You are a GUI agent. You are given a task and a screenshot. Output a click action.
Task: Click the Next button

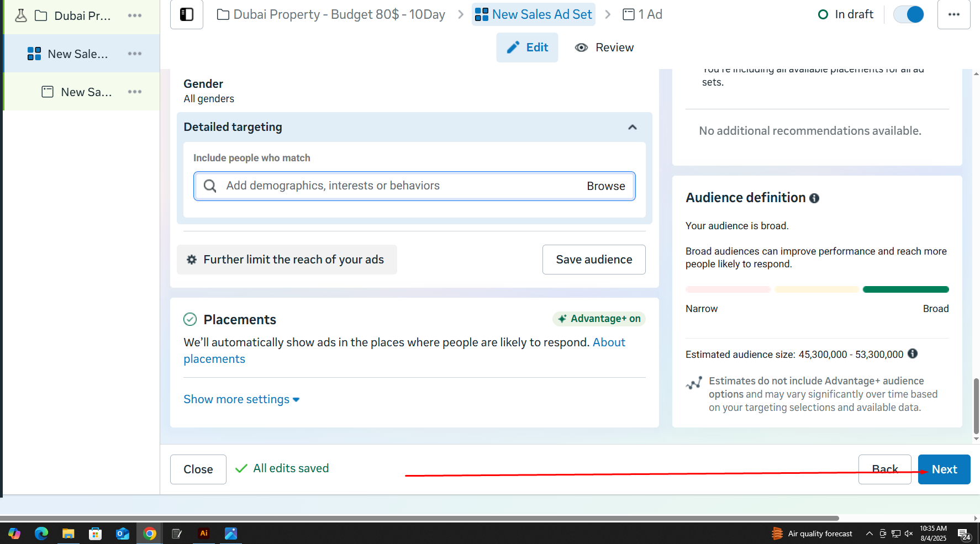point(944,469)
